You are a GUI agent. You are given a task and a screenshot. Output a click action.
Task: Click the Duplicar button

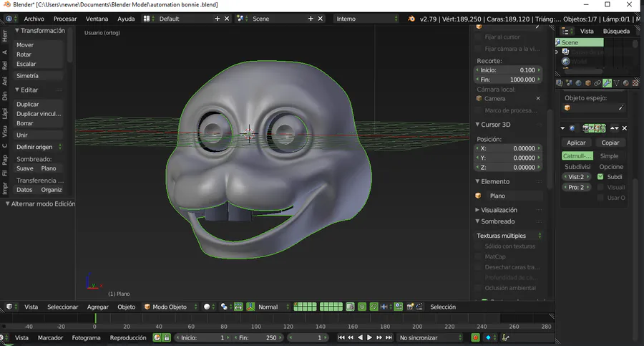[x=38, y=105]
